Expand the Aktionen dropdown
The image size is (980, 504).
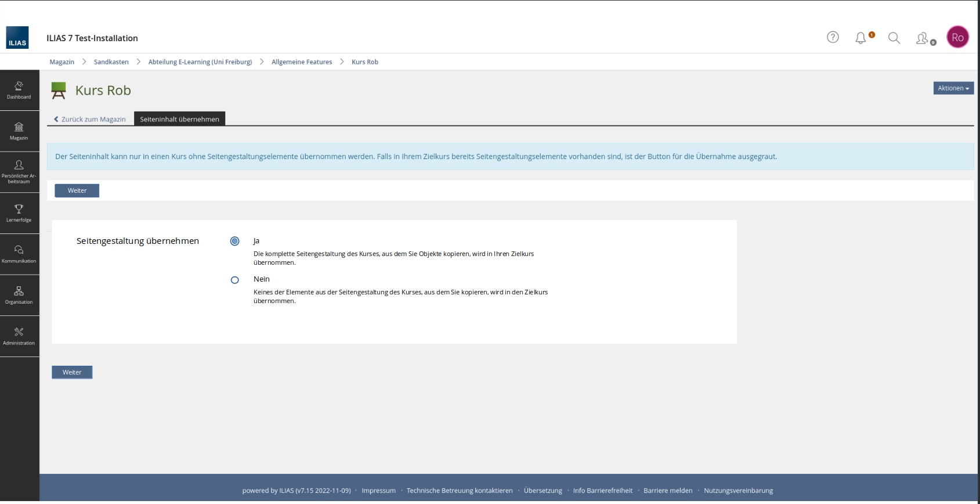[953, 88]
